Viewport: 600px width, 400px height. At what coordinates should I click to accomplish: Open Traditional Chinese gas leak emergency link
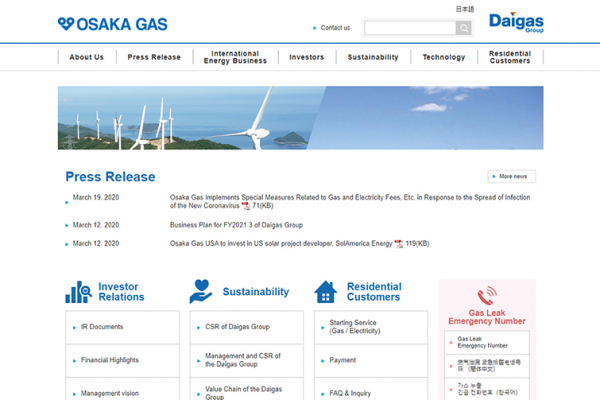click(487, 366)
